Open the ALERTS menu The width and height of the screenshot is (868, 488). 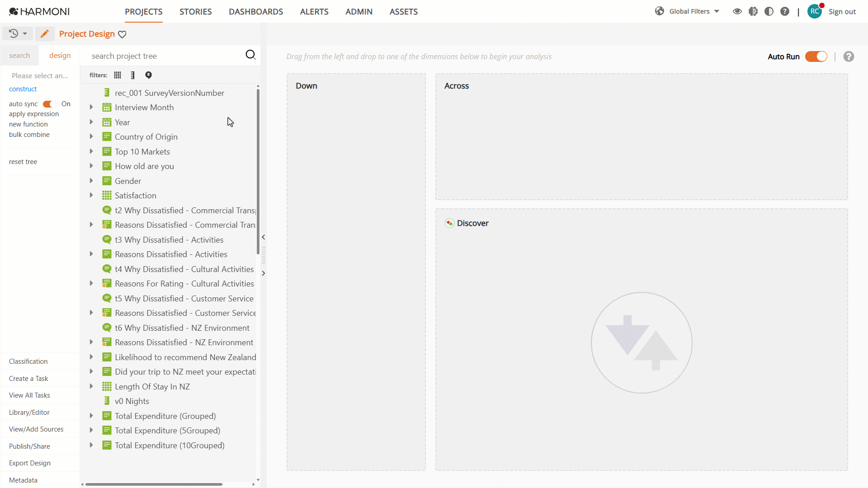tap(314, 12)
